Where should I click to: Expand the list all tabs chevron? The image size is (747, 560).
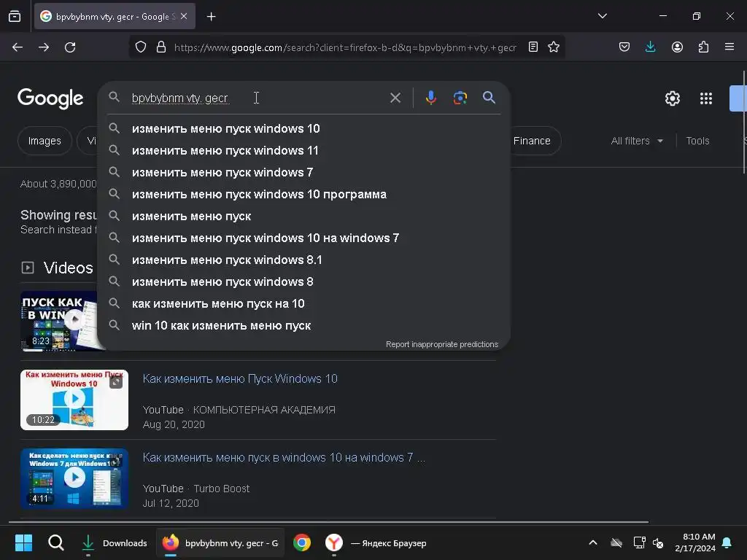602,16
